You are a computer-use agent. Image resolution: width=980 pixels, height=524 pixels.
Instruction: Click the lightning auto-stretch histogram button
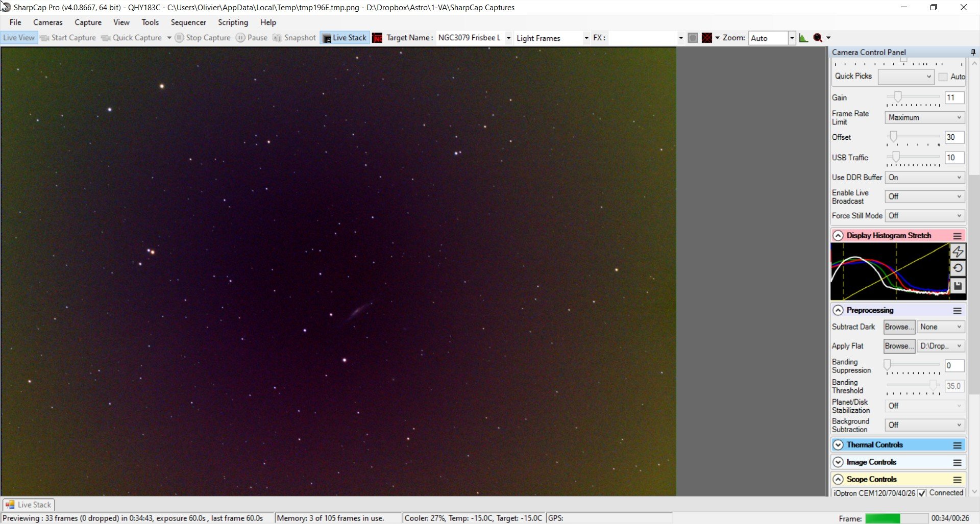[x=958, y=252]
